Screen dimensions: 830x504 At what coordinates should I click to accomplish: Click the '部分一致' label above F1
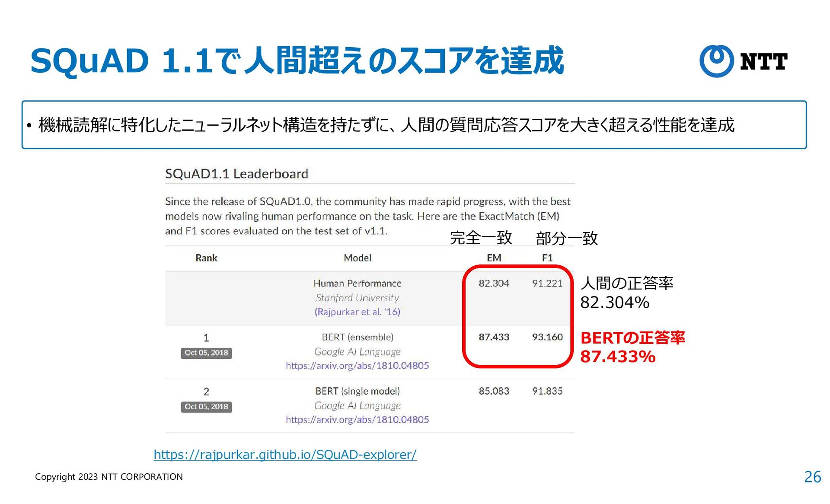coord(567,238)
